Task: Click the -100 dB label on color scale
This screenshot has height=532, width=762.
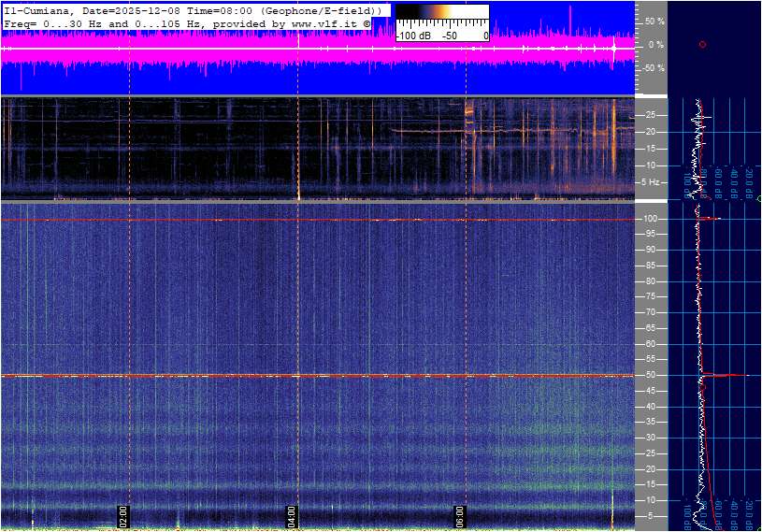Action: tap(412, 36)
